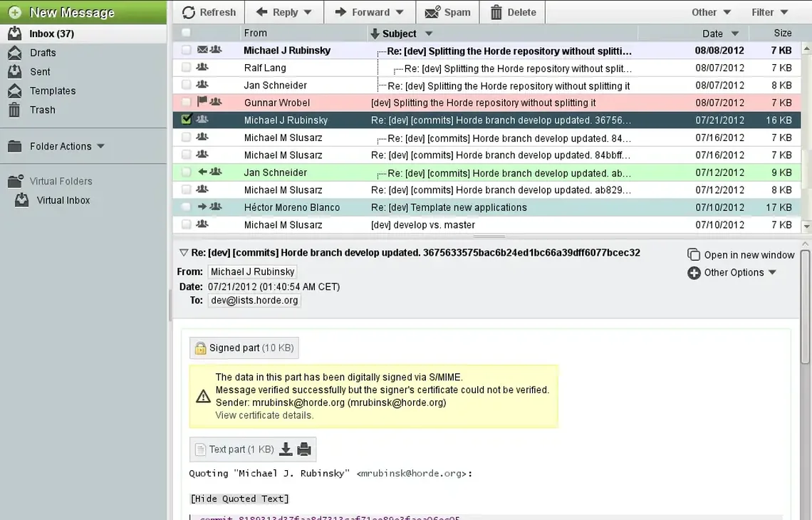The image size is (812, 520).
Task: Open the Filter menu
Action: (769, 12)
